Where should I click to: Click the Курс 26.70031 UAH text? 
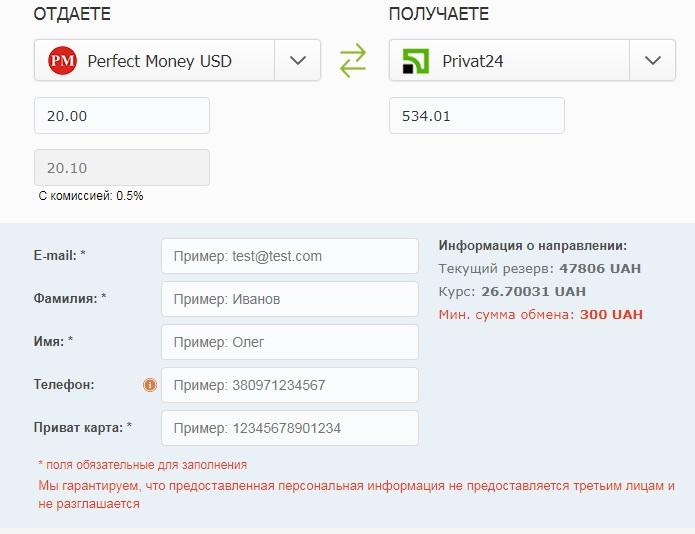512,292
